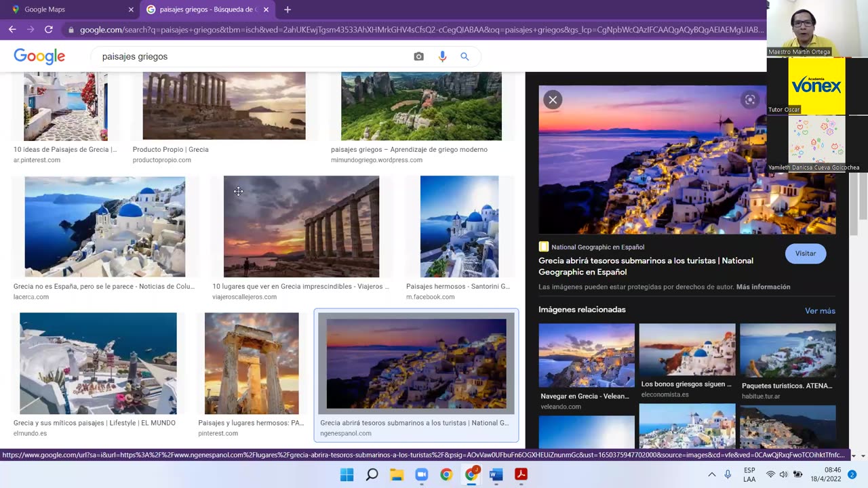Click the address bar URL
Image resolution: width=868 pixels, height=488 pixels.
(x=420, y=30)
